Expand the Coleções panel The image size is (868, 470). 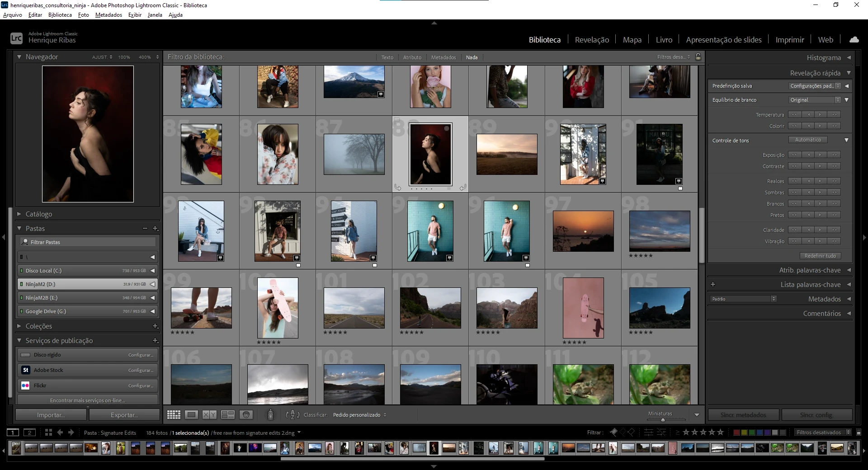click(x=19, y=326)
